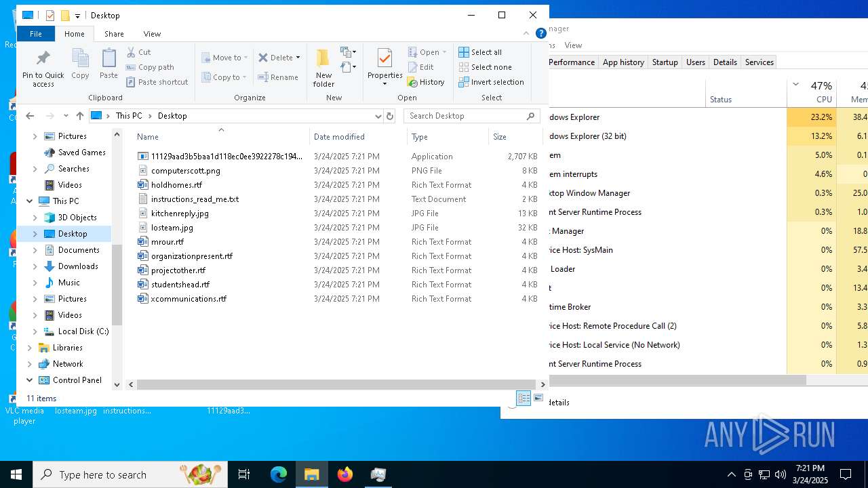
Task: Collapse the ribbon with the chevron
Action: point(526,33)
